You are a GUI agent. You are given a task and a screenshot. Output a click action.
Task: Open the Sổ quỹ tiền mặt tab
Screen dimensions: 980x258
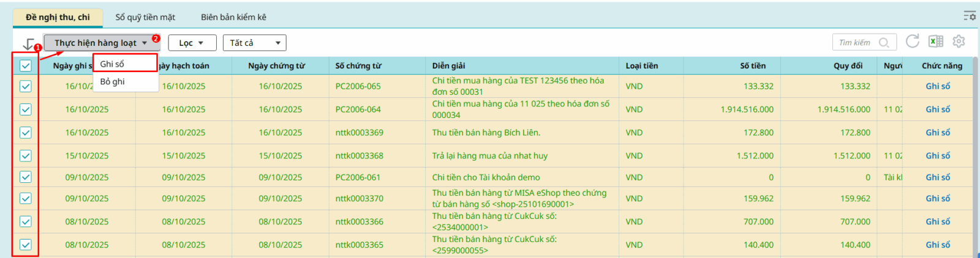tap(145, 17)
